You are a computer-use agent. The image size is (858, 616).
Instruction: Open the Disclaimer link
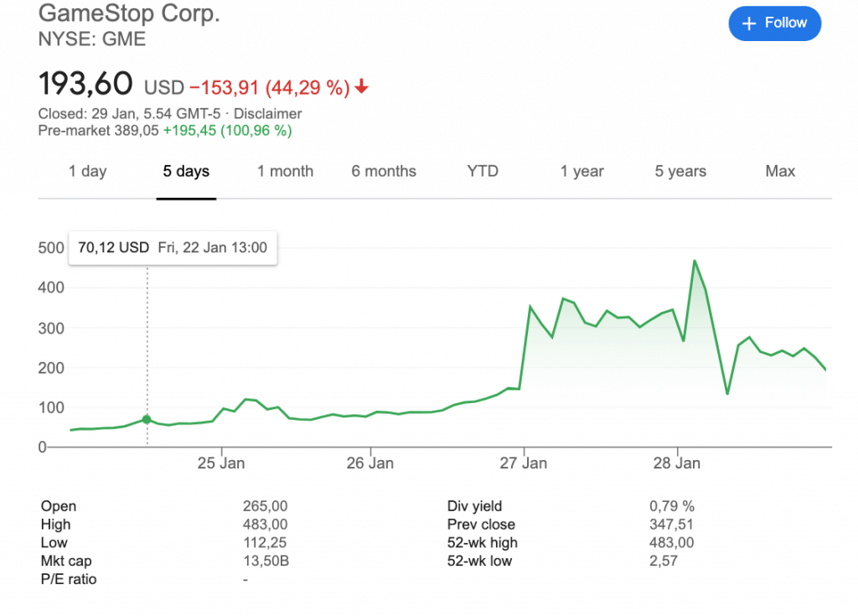[268, 113]
